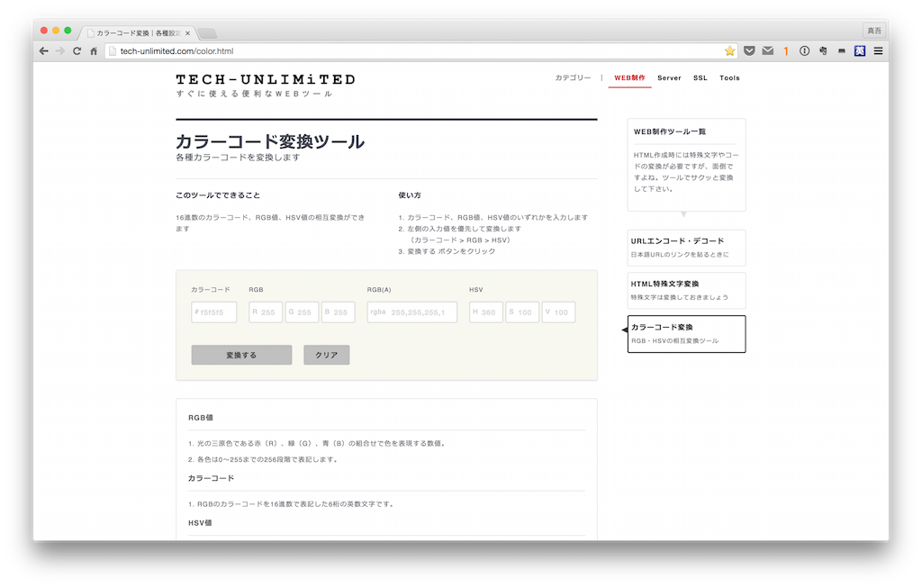The height and width of the screenshot is (588, 922).
Task: Go back with the back arrow
Action: coord(43,51)
